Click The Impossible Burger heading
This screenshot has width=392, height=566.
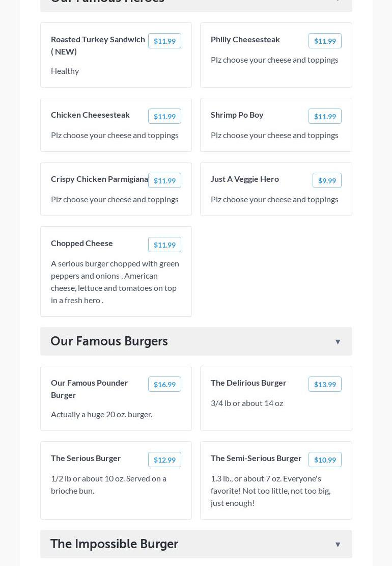(x=114, y=544)
